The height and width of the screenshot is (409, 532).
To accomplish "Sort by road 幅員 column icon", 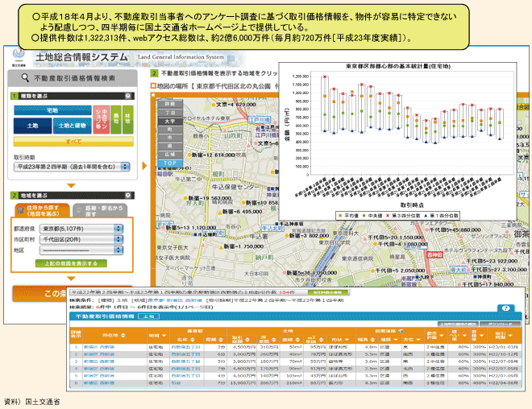I will click(x=372, y=340).
